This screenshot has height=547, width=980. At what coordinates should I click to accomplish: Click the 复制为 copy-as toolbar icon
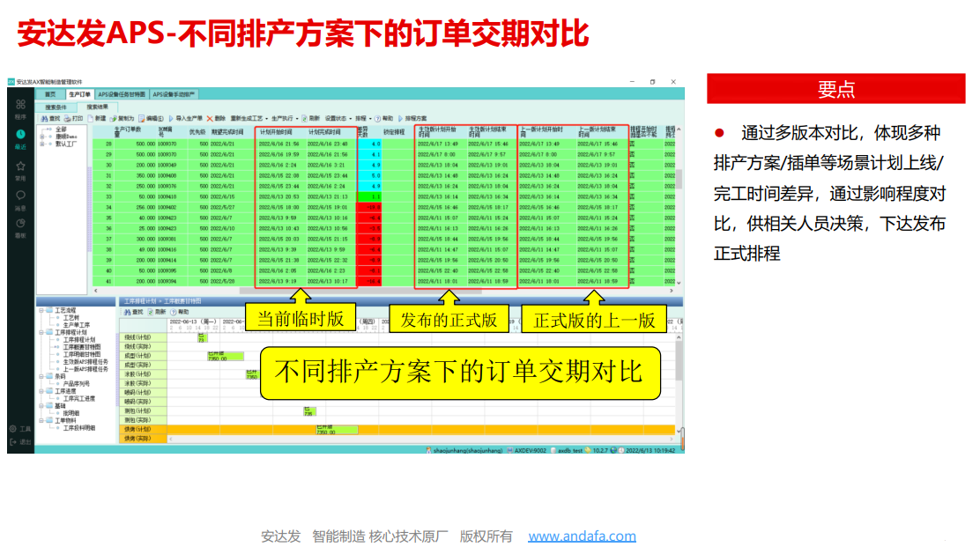(113, 119)
